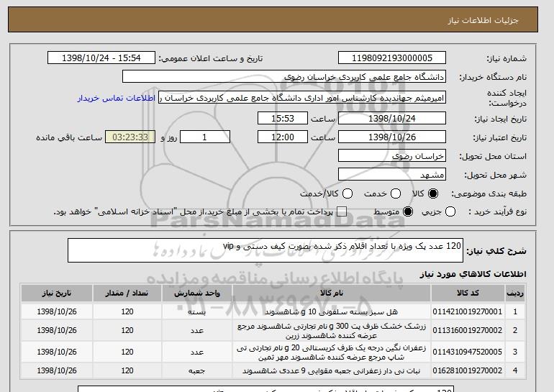The height and width of the screenshot is (392, 554).
Task: Click the buyer organization name field
Action: point(284,77)
